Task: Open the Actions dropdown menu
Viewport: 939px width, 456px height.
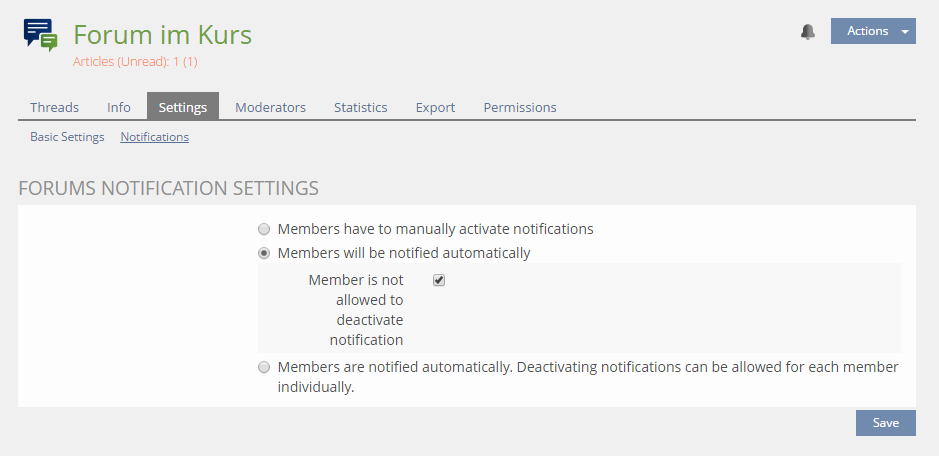Action: click(872, 31)
